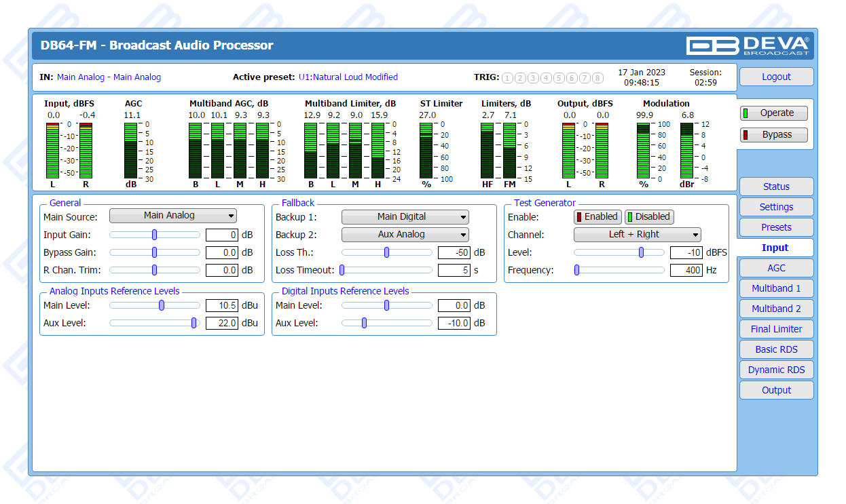This screenshot has width=846, height=504.
Task: Switch processor to Bypass mode
Action: 773,135
